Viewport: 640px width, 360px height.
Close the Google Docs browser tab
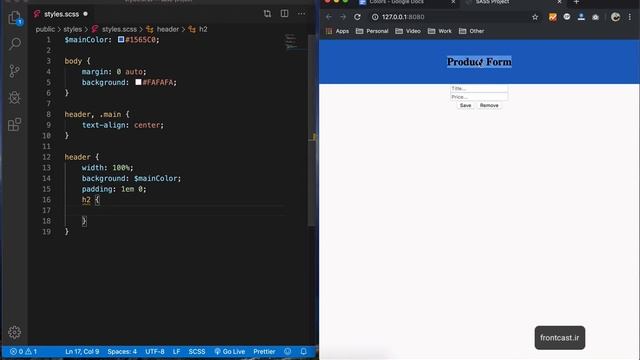[453, 2]
